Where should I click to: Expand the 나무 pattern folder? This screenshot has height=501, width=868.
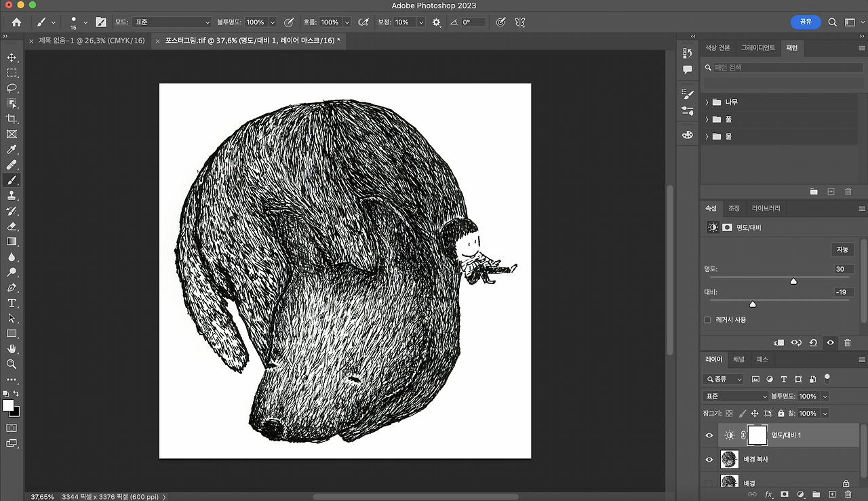707,102
